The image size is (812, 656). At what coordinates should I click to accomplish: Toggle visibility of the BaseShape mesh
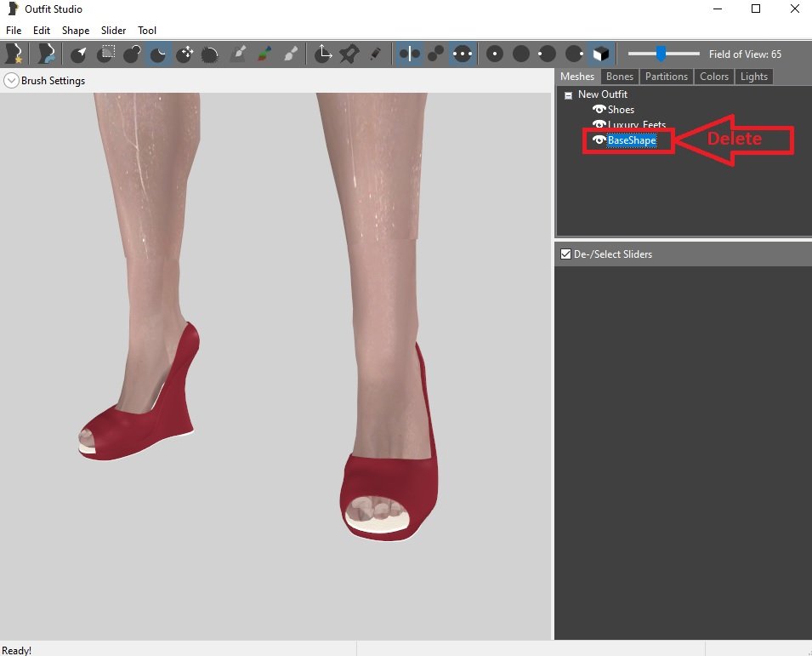599,140
